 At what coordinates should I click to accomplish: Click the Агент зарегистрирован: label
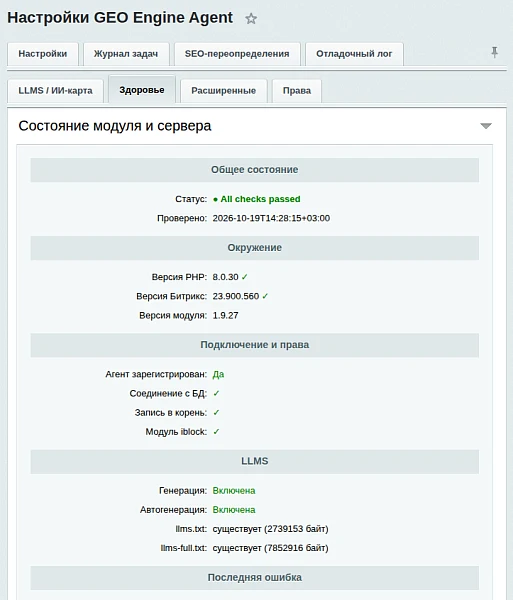click(x=156, y=374)
